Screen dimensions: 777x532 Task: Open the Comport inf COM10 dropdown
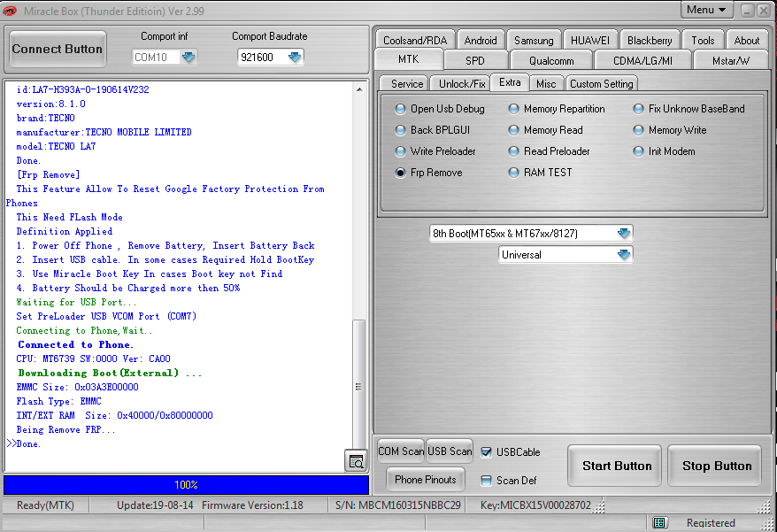point(188,57)
